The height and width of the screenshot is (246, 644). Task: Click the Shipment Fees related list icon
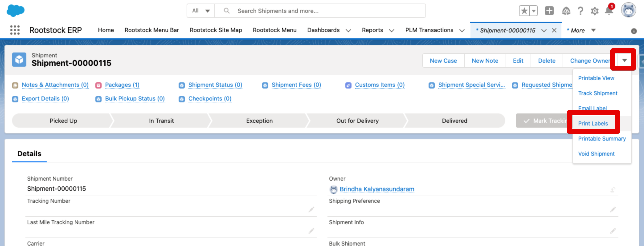click(265, 85)
